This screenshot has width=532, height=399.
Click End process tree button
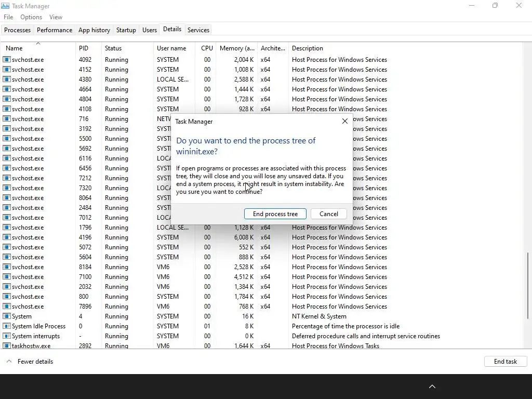point(275,214)
